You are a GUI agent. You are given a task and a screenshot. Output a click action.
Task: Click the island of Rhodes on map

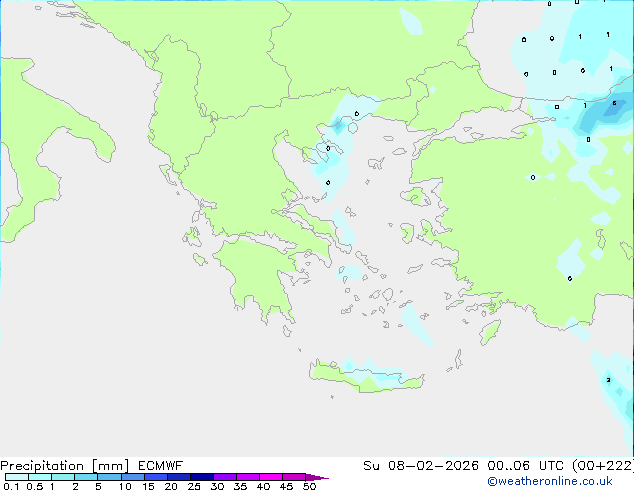click(x=490, y=332)
